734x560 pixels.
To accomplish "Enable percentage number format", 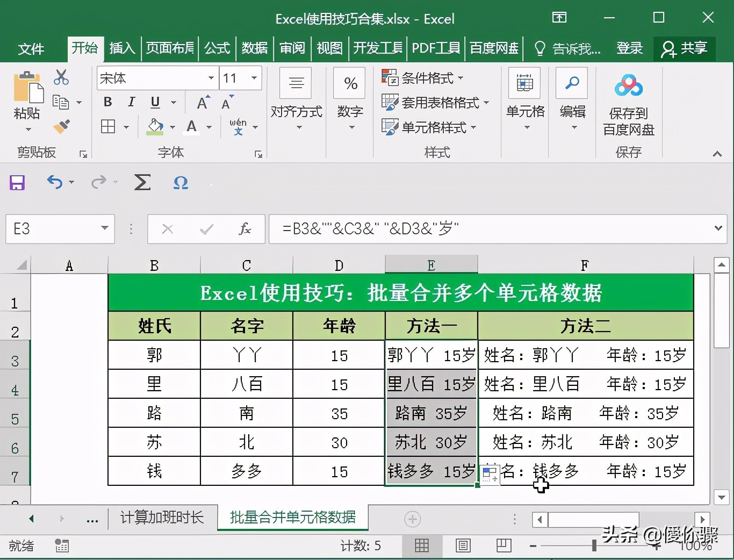I will click(350, 83).
